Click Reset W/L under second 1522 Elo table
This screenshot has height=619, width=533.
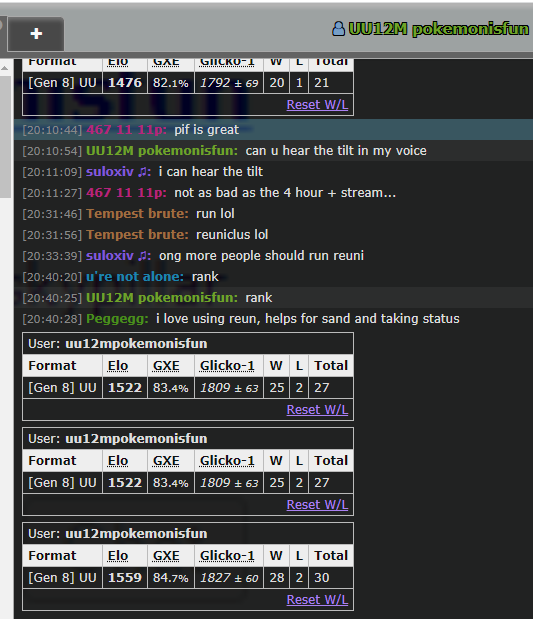point(317,505)
